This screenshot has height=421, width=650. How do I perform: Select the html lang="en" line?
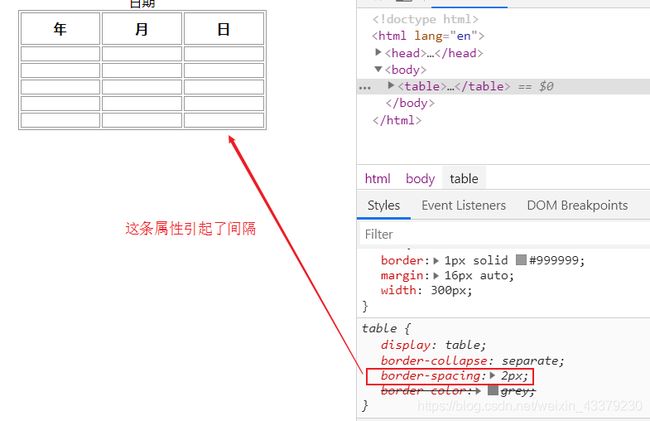pyautogui.click(x=428, y=36)
